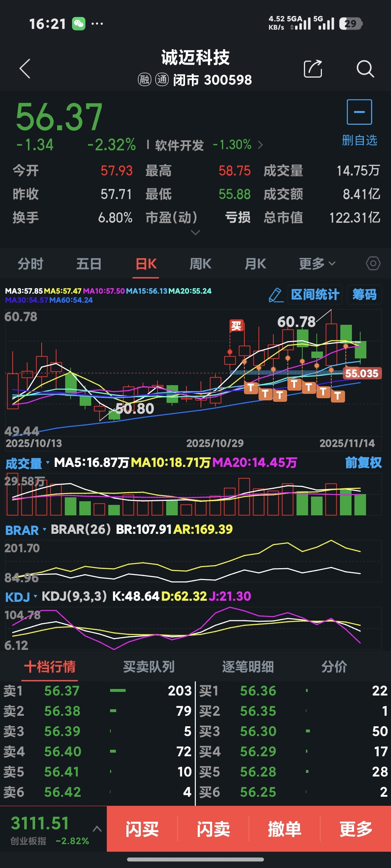Open chart settings hexagon icon
391x868 pixels.
(373, 263)
